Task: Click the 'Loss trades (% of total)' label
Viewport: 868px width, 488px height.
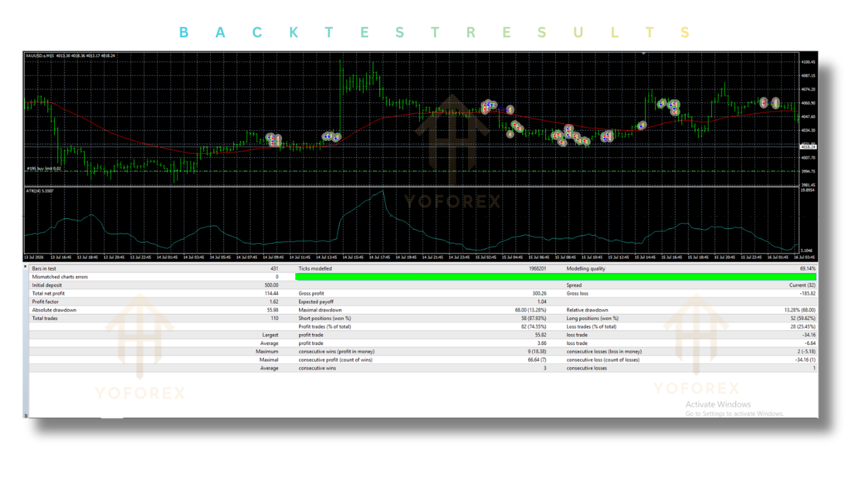Action: pyautogui.click(x=591, y=327)
